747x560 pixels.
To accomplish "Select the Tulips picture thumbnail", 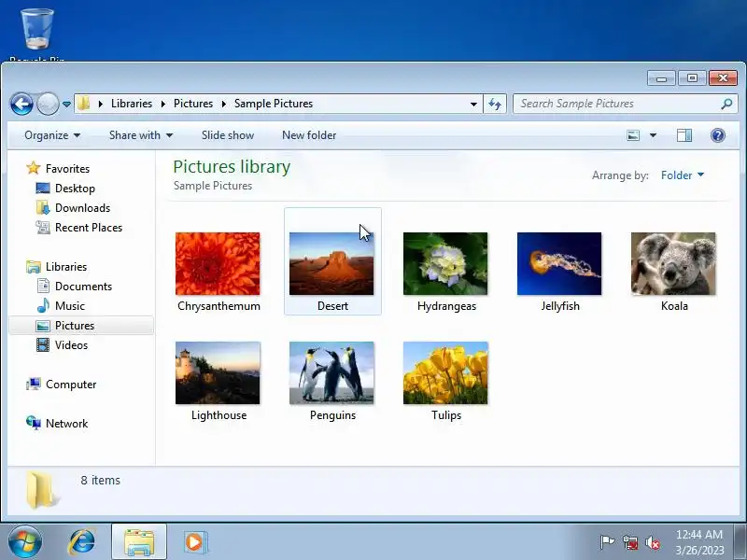I will click(445, 372).
